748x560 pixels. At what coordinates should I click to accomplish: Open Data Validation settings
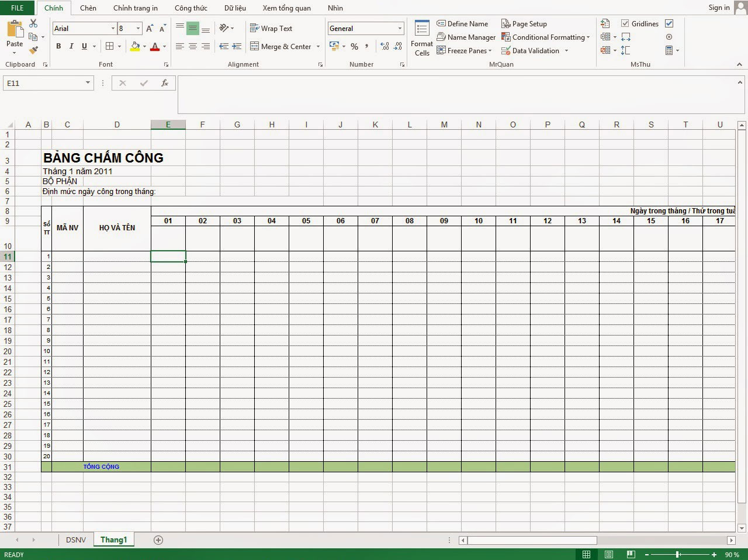[x=531, y=50]
